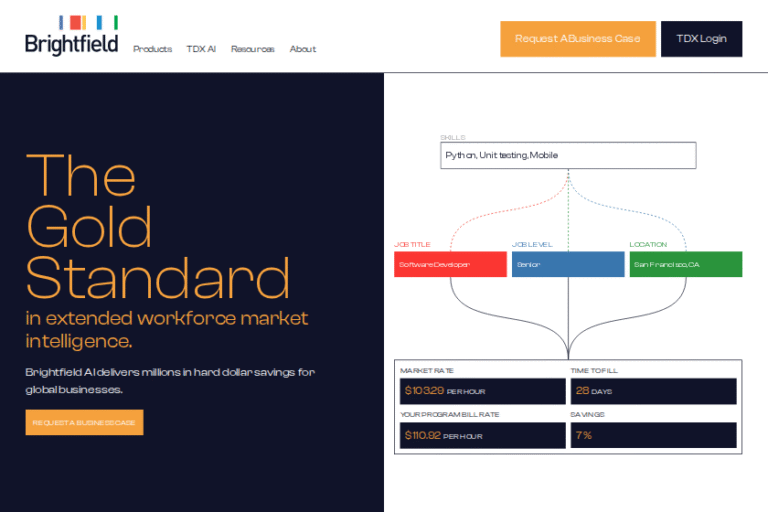Click the 28 days time to fill field

[653, 391]
